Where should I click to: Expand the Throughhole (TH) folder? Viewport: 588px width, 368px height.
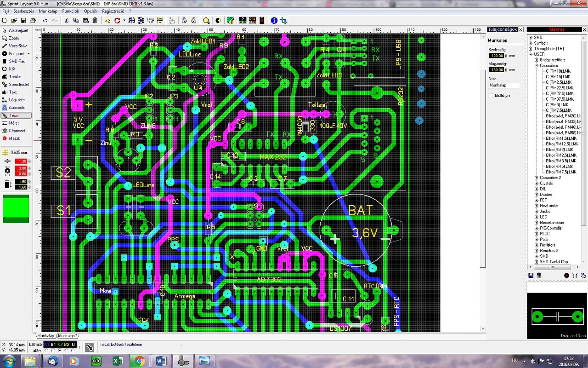[x=530, y=49]
